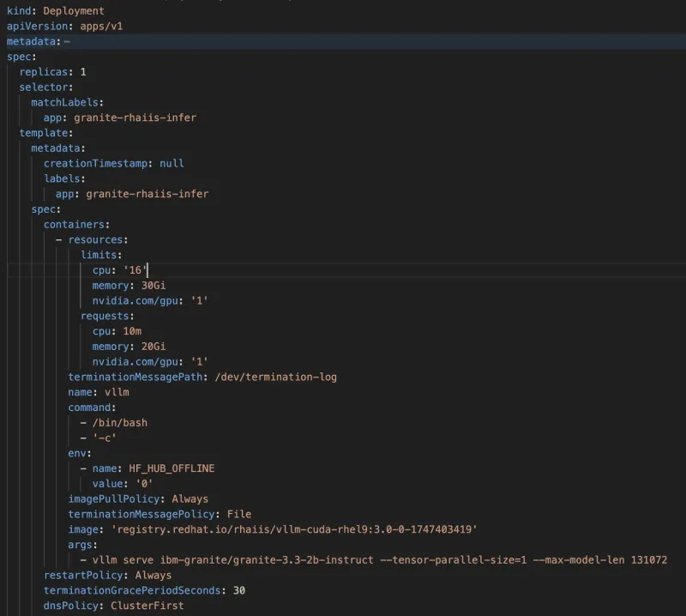This screenshot has width=686, height=616.
Task: Click the ClusterFirst dnsPolicy value
Action: click(x=147, y=606)
